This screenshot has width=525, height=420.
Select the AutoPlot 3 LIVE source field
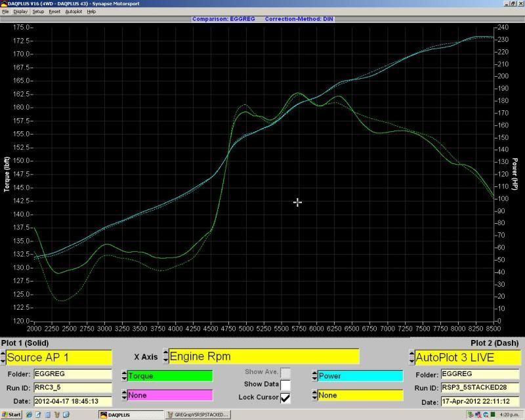(x=468, y=358)
